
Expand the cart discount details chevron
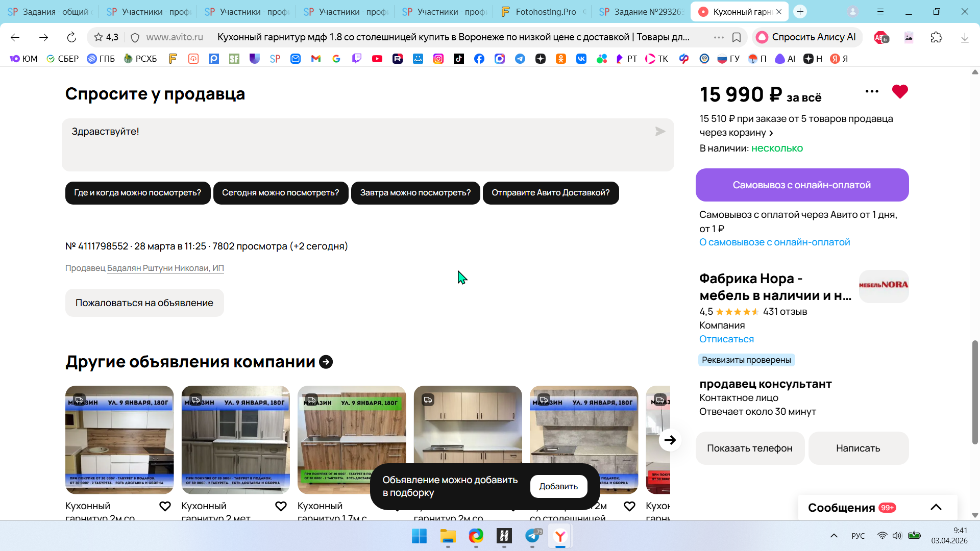coord(771,133)
